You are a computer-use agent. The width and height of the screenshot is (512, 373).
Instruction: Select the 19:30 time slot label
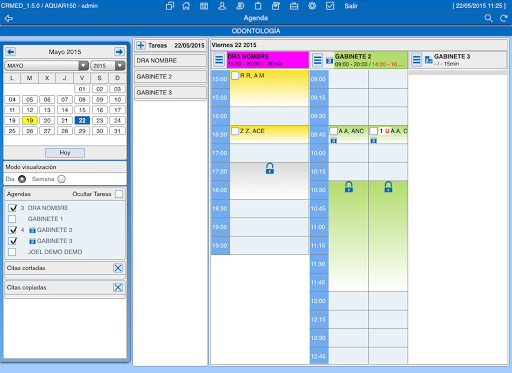(x=220, y=246)
